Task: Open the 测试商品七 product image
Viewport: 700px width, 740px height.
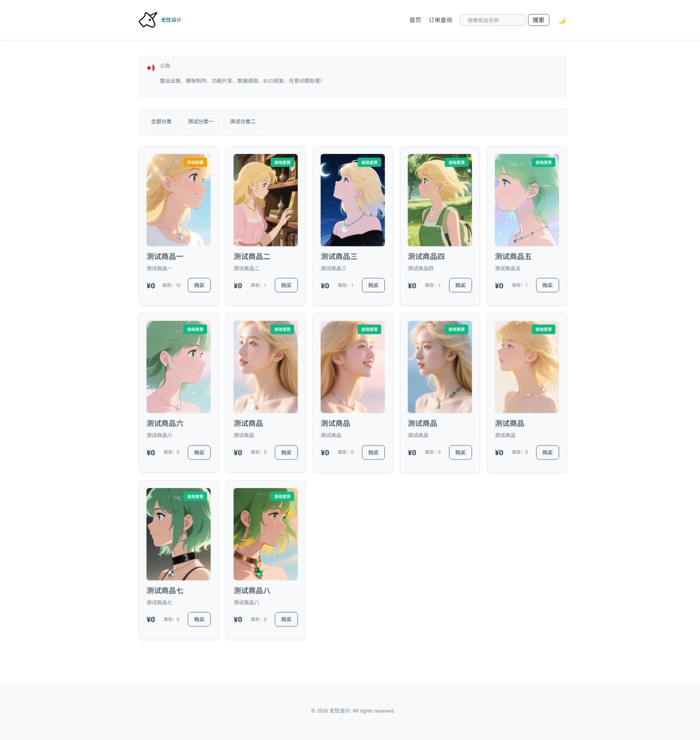Action: (179, 534)
